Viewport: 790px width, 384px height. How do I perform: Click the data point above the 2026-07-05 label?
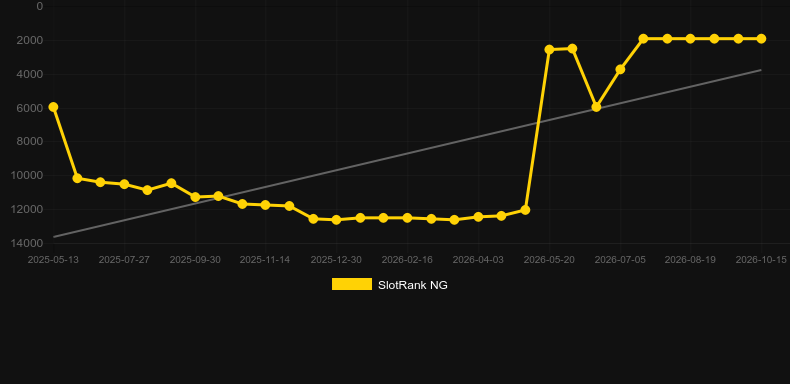click(620, 69)
